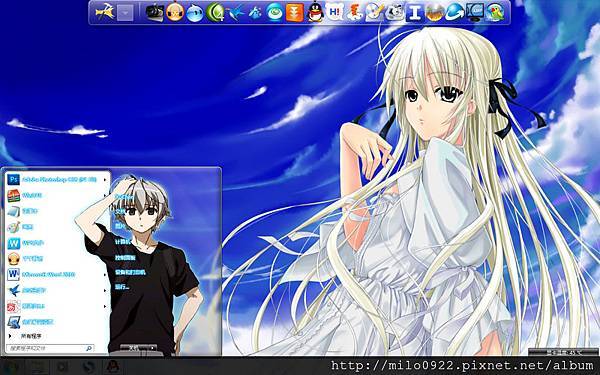The height and width of the screenshot is (375, 600).
Task: Expand the Microsoft Word 2010 submenu arrow
Action: point(105,275)
